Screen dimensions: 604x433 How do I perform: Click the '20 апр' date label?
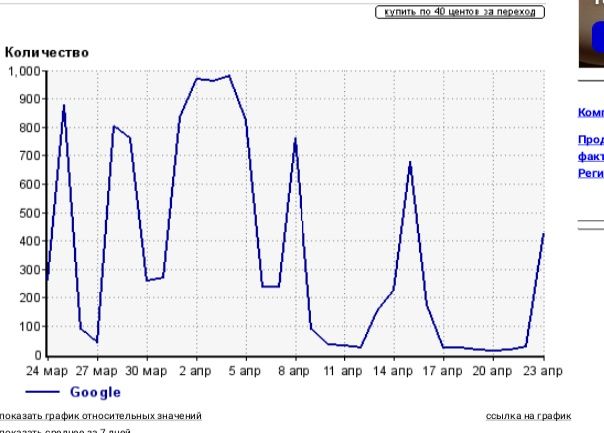492,371
